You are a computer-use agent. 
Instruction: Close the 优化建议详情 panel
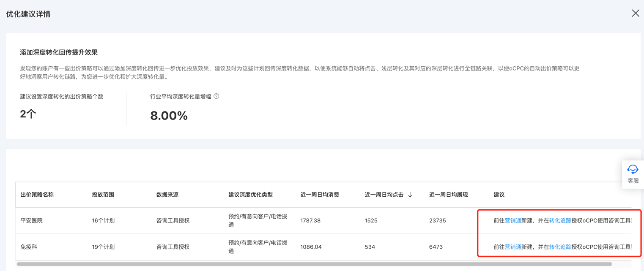(x=635, y=13)
